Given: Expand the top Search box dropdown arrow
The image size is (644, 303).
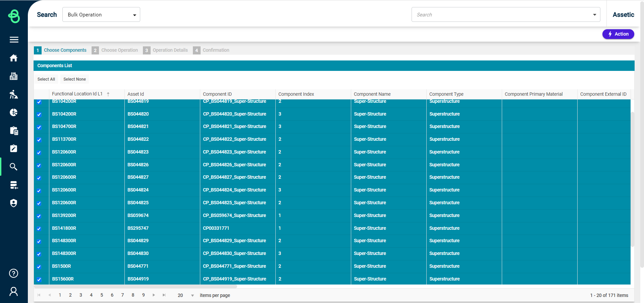Looking at the screenshot, I should pos(594,15).
